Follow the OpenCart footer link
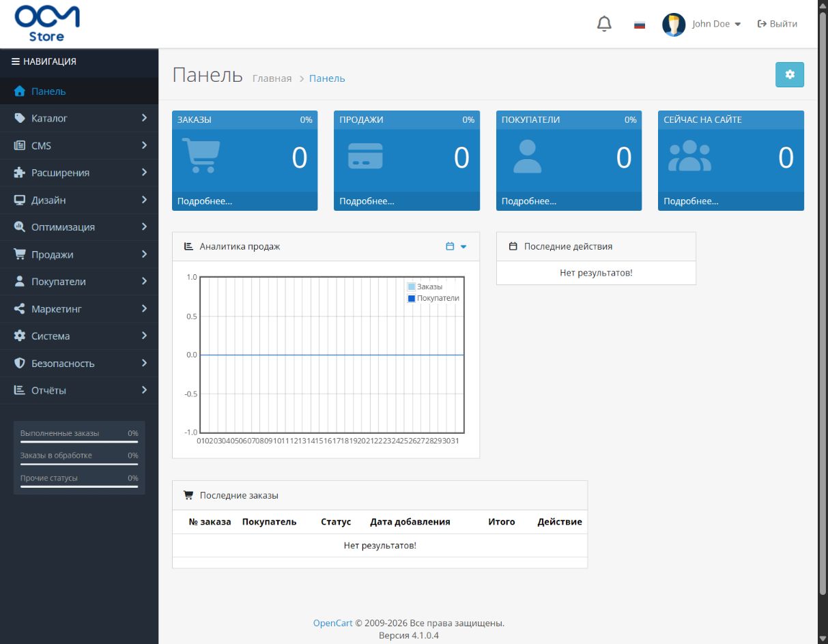The width and height of the screenshot is (828, 644). (333, 623)
